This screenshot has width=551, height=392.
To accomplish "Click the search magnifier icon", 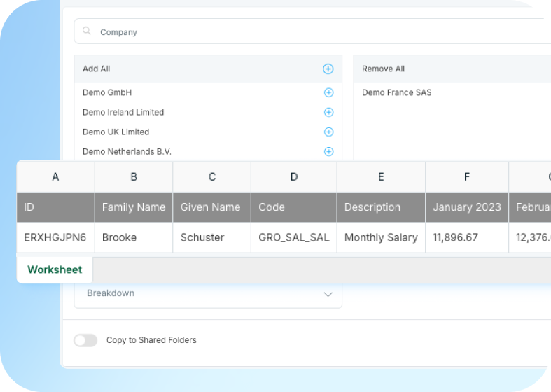I will tap(86, 31).
